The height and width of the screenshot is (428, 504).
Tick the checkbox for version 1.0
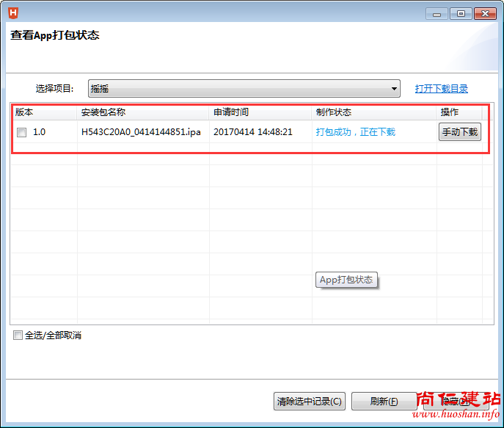(22, 132)
